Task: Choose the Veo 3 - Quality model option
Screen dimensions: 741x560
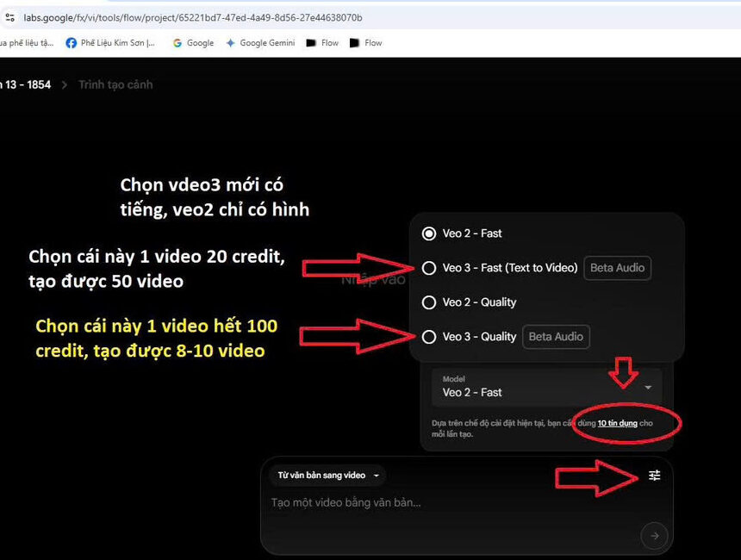Action: tap(429, 337)
